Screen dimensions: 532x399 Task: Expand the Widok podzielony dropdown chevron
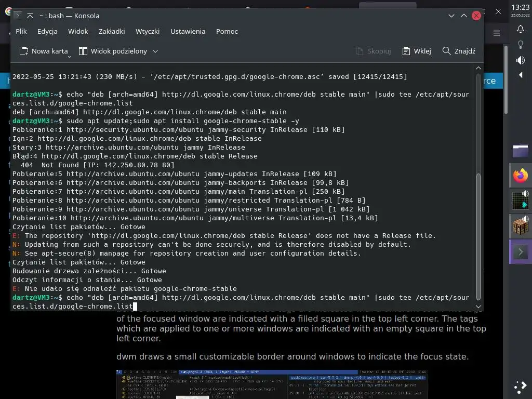coord(155,51)
